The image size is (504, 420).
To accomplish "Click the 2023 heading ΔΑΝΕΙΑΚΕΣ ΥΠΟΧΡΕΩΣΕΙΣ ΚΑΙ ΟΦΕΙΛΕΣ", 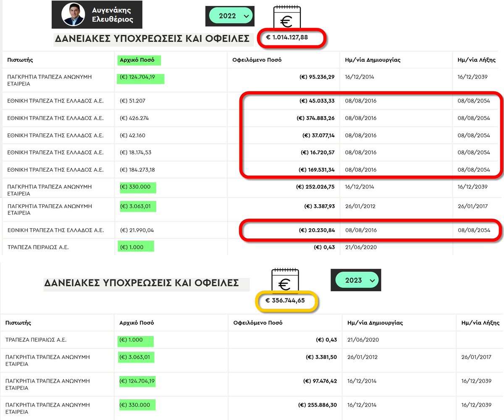I will [x=141, y=283].
